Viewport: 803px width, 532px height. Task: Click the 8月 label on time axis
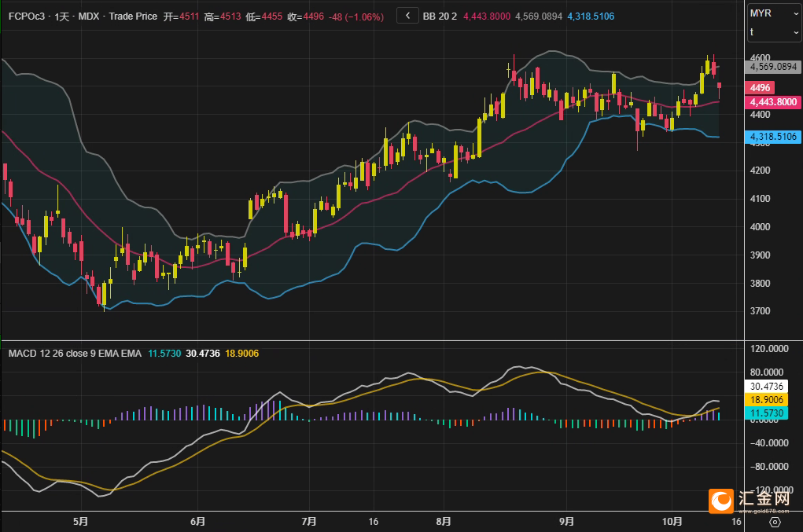tap(444, 521)
